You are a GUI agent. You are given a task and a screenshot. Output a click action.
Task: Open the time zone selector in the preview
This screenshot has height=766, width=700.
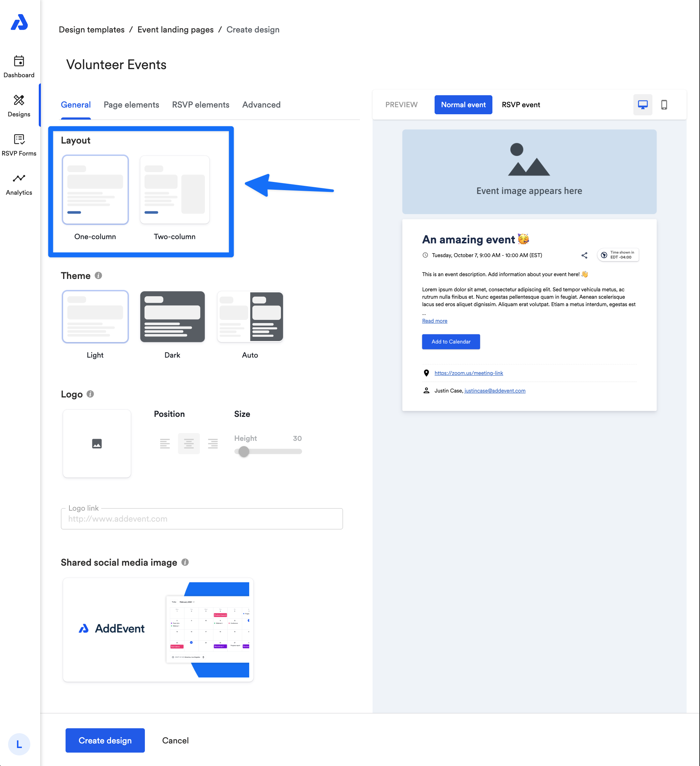(618, 255)
